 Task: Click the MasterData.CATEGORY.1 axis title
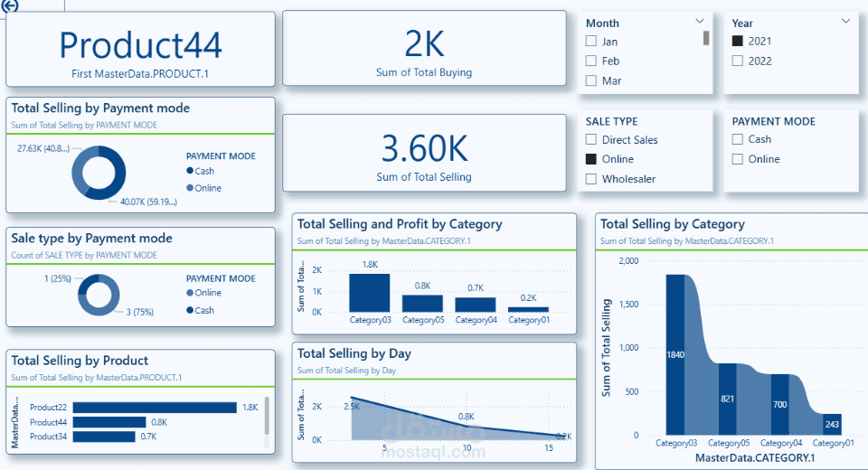pos(755,458)
